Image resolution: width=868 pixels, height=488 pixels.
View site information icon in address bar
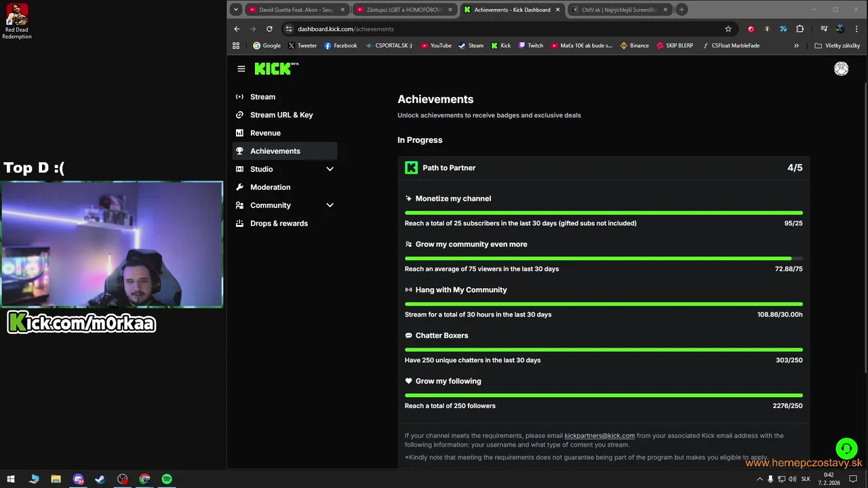pyautogui.click(x=289, y=29)
